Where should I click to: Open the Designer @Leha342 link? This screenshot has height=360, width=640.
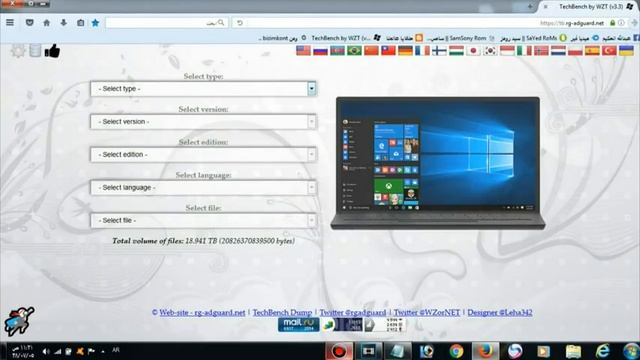[500, 312]
